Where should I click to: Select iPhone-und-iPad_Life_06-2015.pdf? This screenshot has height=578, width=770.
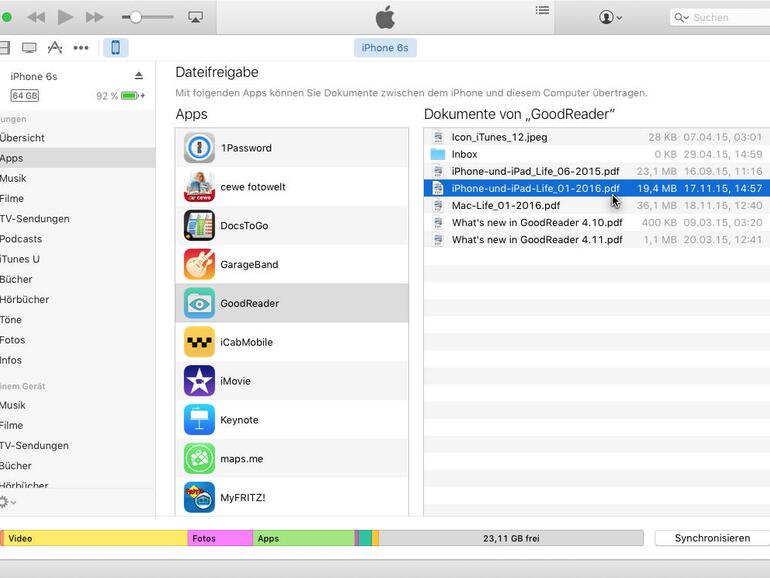[x=597, y=171]
